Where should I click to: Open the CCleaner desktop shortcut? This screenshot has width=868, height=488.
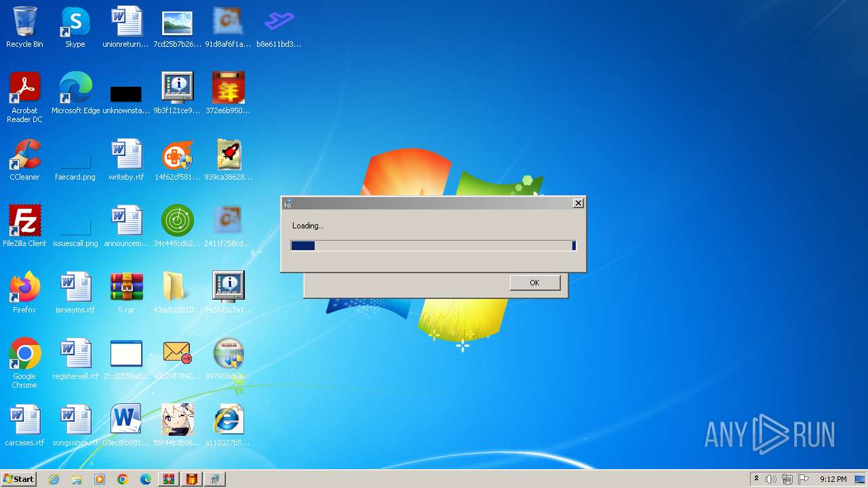pyautogui.click(x=24, y=161)
